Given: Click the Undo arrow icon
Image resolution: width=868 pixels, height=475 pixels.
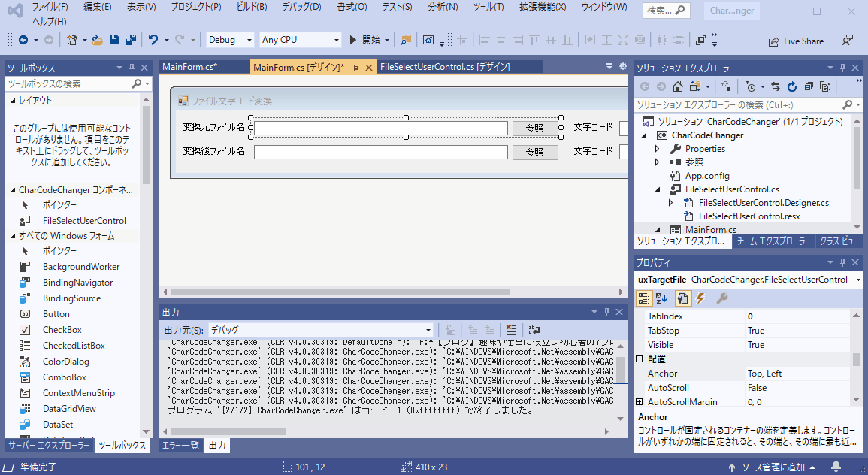Looking at the screenshot, I should (153, 40).
